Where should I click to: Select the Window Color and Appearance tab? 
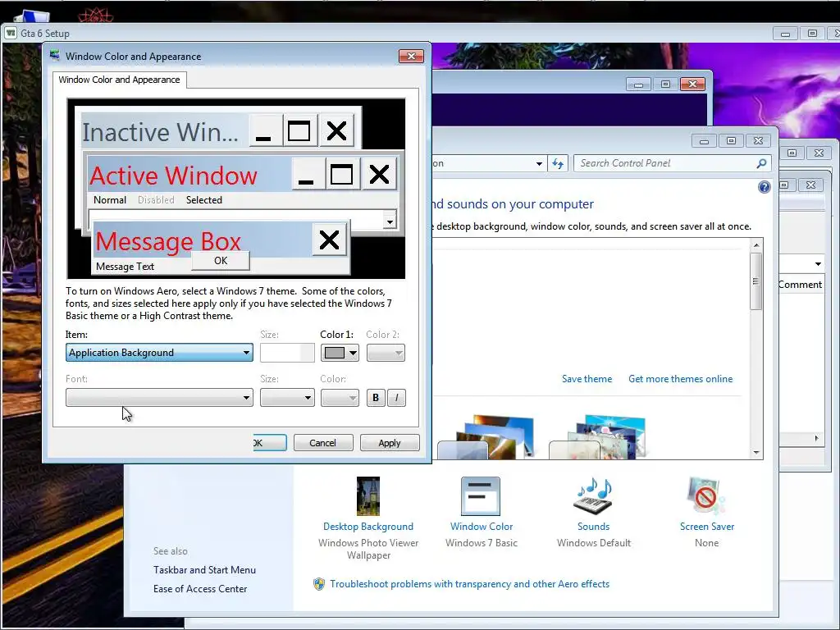click(119, 80)
